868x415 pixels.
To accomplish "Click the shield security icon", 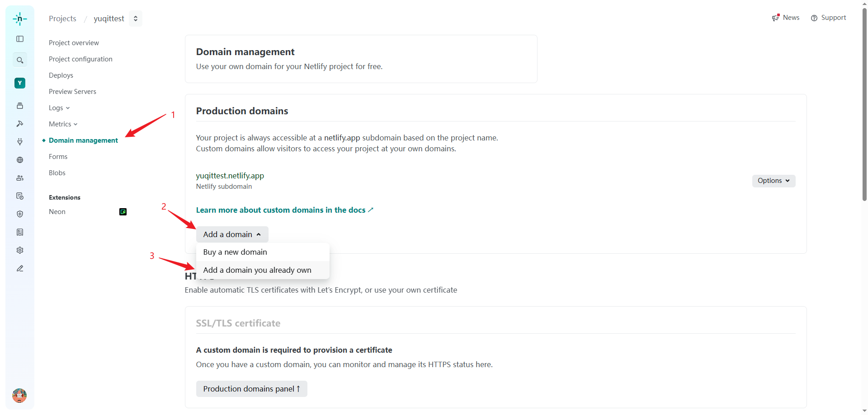I will click(20, 214).
